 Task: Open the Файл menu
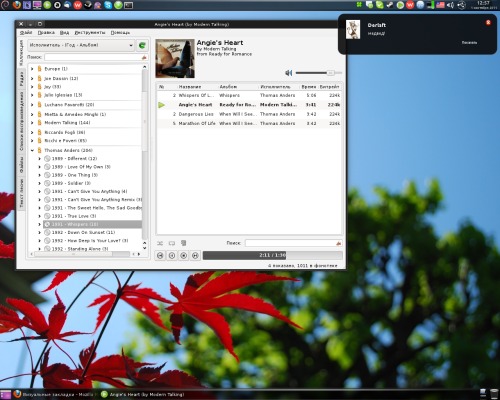pyautogui.click(x=26, y=33)
